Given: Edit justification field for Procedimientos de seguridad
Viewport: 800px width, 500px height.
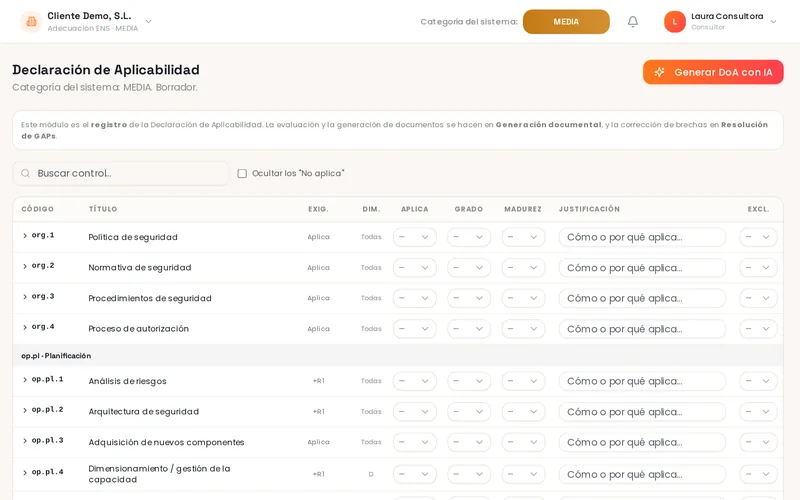Looking at the screenshot, I should 642,298.
